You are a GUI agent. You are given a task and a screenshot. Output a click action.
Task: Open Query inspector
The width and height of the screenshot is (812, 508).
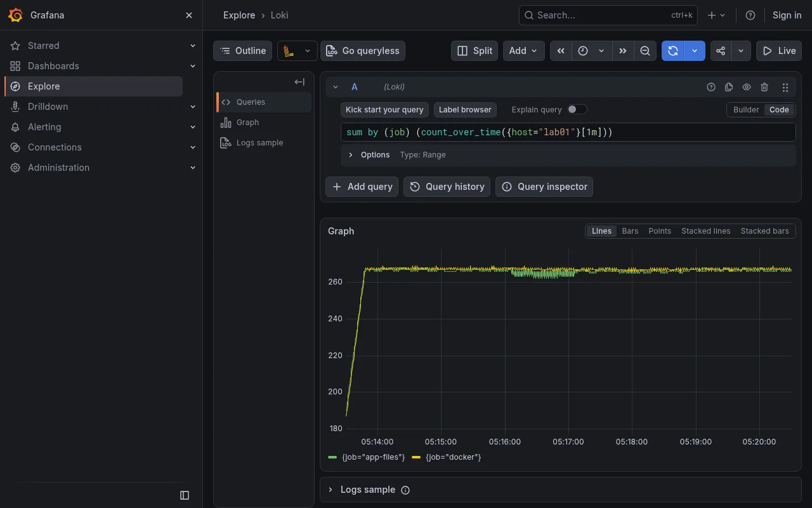(x=544, y=187)
